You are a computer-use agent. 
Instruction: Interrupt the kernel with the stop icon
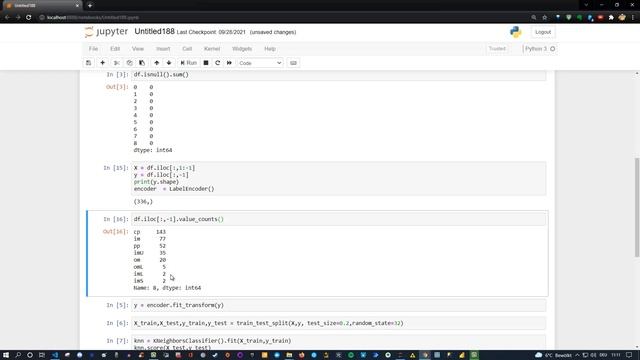pos(206,63)
